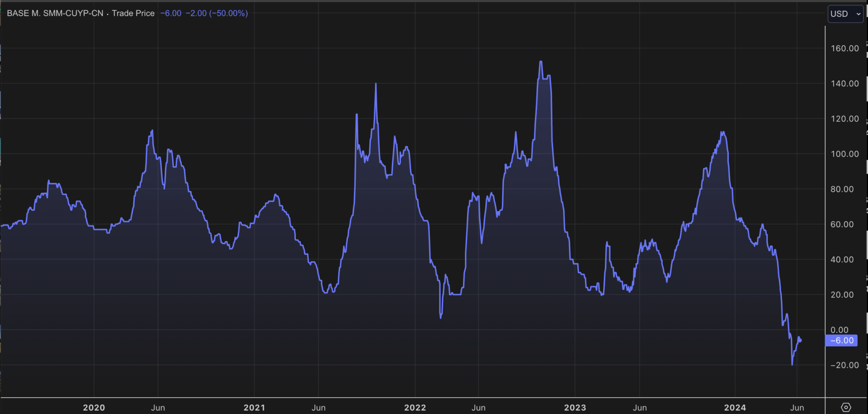The width and height of the screenshot is (868, 414).
Task: Click the −20.00 price axis label
Action: [844, 365]
